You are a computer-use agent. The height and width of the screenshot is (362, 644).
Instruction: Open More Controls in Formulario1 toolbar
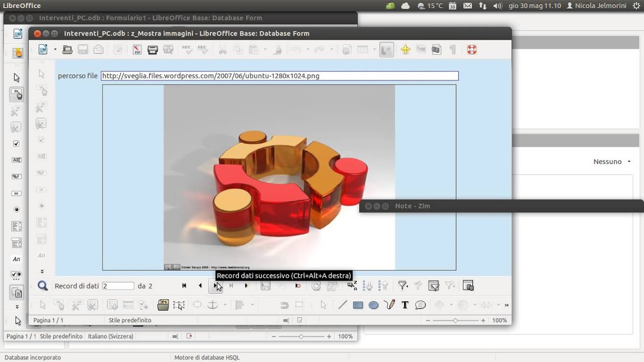point(17,275)
